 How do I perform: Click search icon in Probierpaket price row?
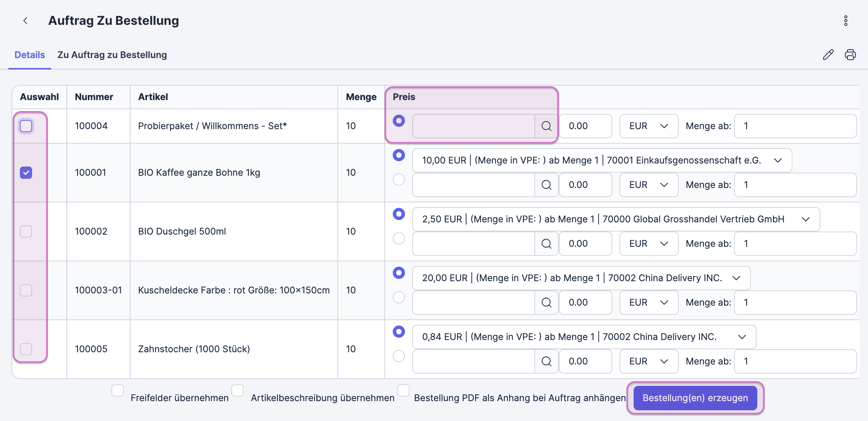tap(546, 126)
